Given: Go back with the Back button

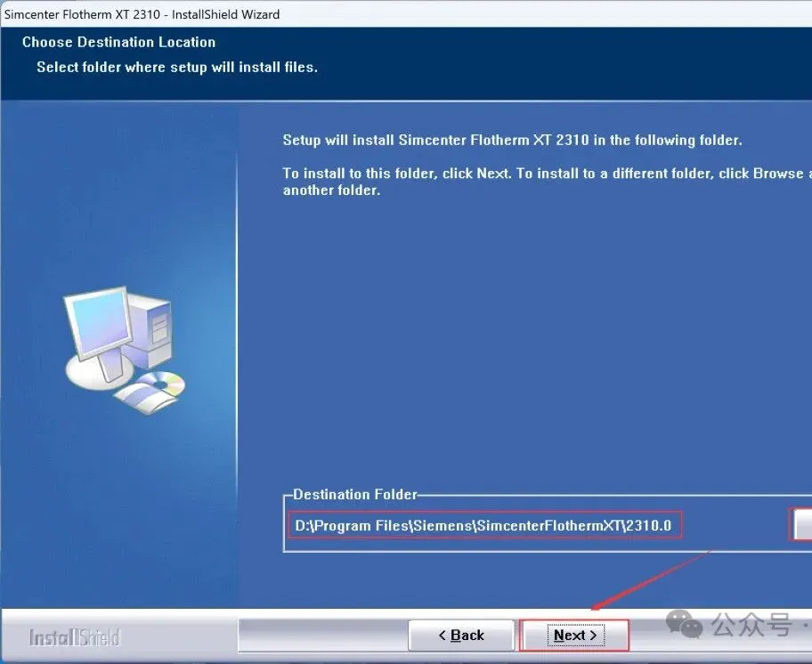Looking at the screenshot, I should click(x=461, y=635).
